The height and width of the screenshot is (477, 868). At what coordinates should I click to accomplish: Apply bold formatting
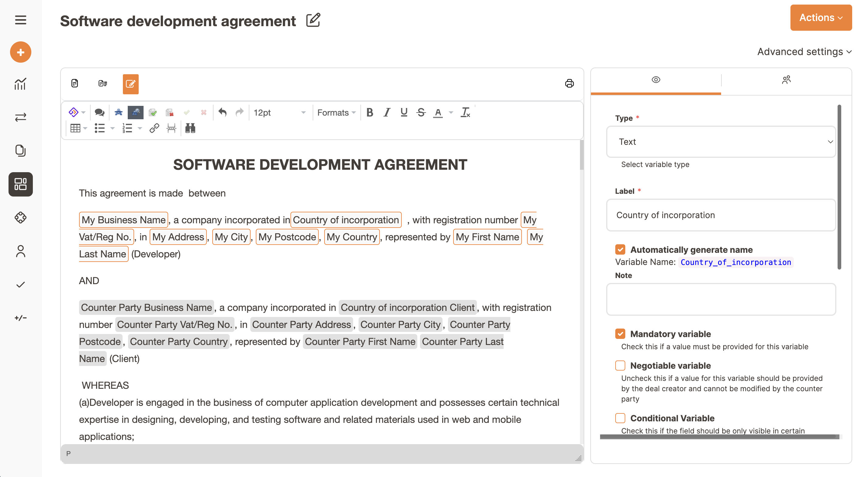coord(370,112)
